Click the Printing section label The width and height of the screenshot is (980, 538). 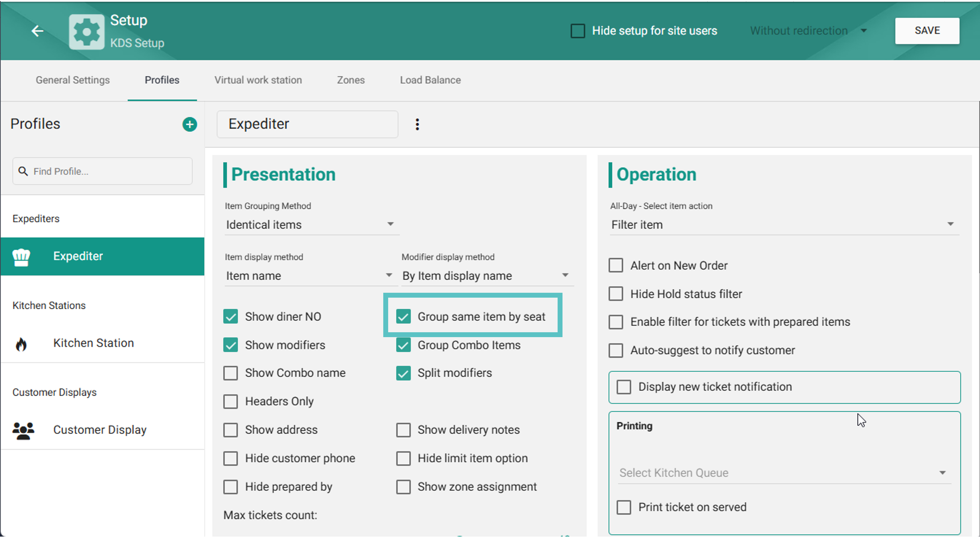[634, 427]
